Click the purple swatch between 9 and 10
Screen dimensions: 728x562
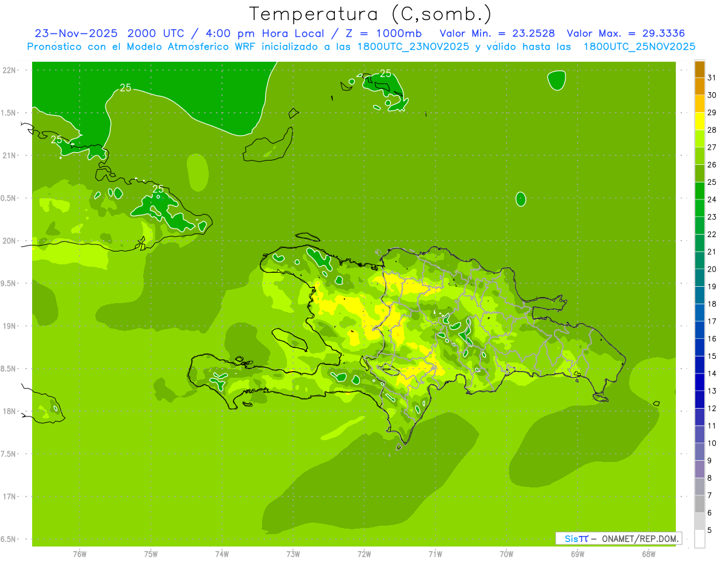pos(699,452)
